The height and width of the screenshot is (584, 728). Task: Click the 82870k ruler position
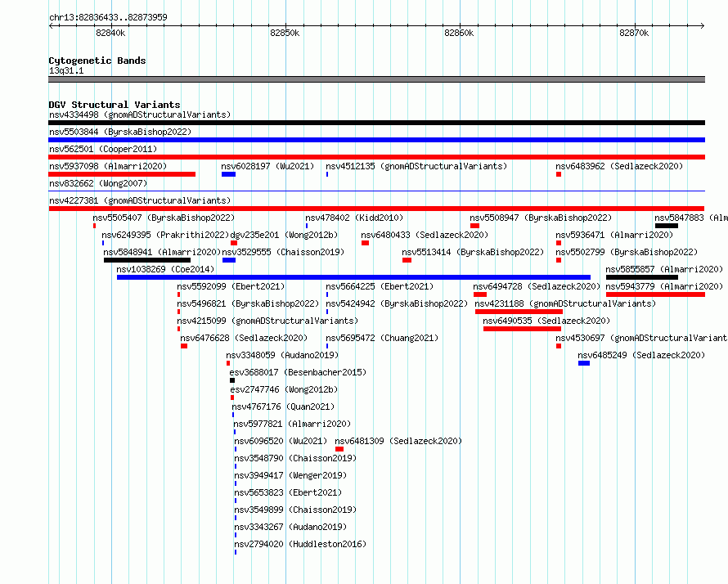(634, 33)
